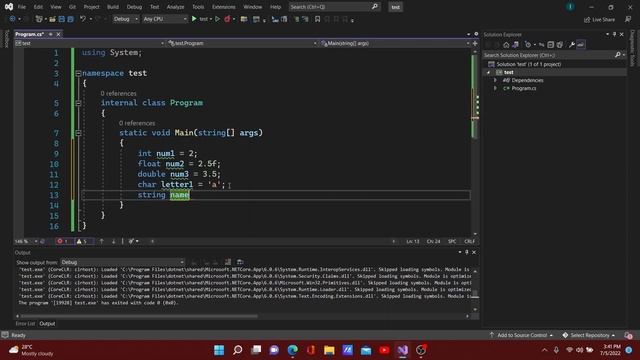Start without debugging outline play icon
The height and width of the screenshot is (360, 640).
click(x=218, y=19)
